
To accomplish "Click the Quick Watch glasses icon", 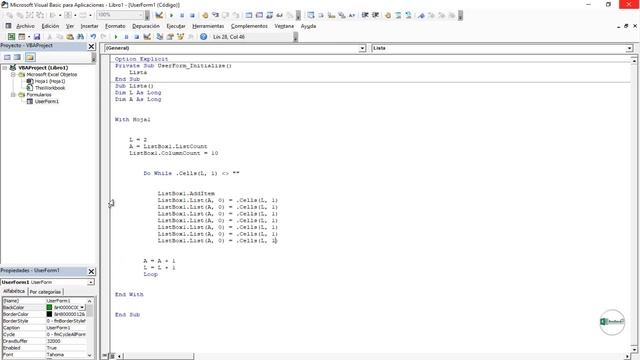I will tap(280, 15).
